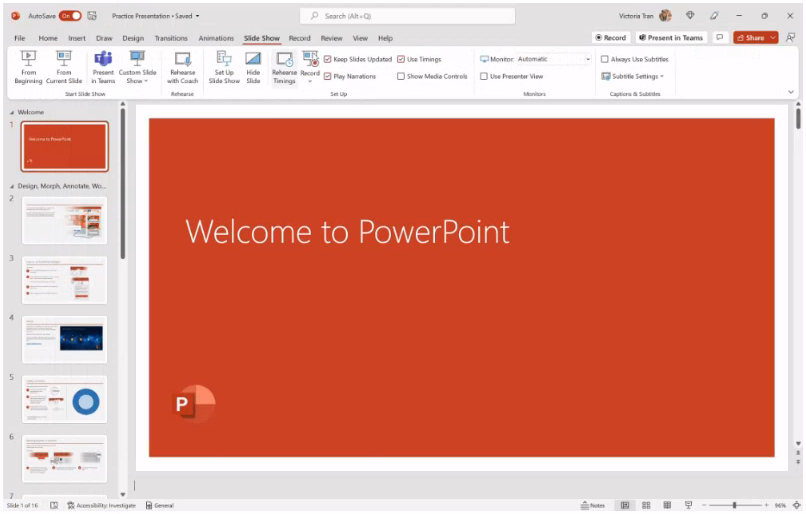Click the Record ribbon icon
The height and width of the screenshot is (514, 806).
(310, 59)
